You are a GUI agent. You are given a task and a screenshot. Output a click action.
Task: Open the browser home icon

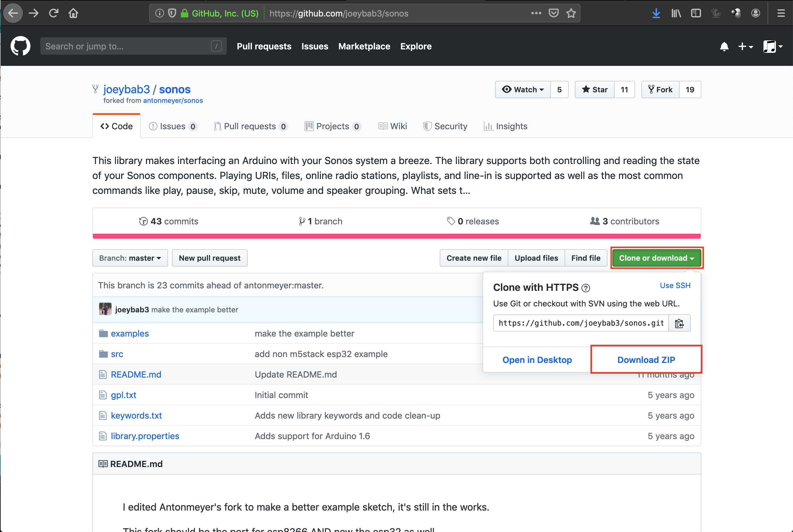(73, 13)
